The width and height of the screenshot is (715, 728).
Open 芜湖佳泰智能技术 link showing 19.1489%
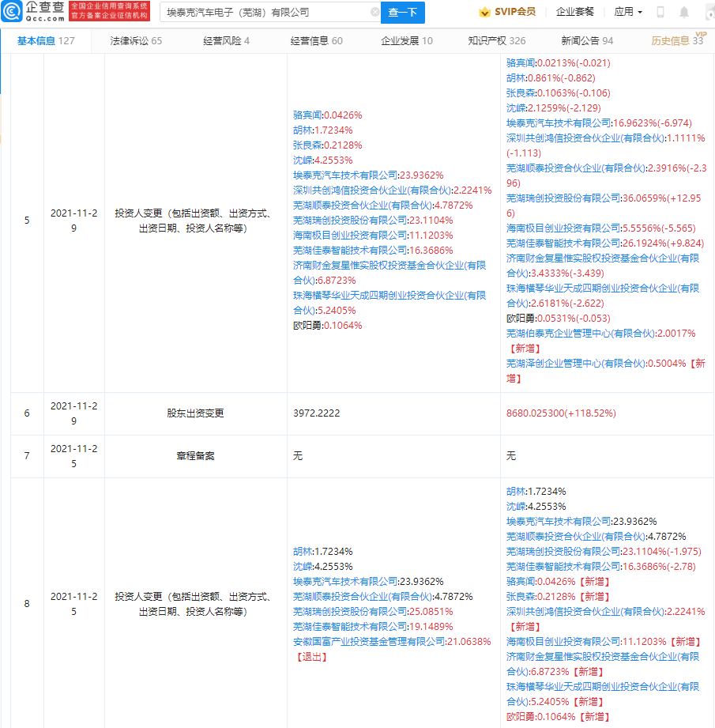(350, 627)
